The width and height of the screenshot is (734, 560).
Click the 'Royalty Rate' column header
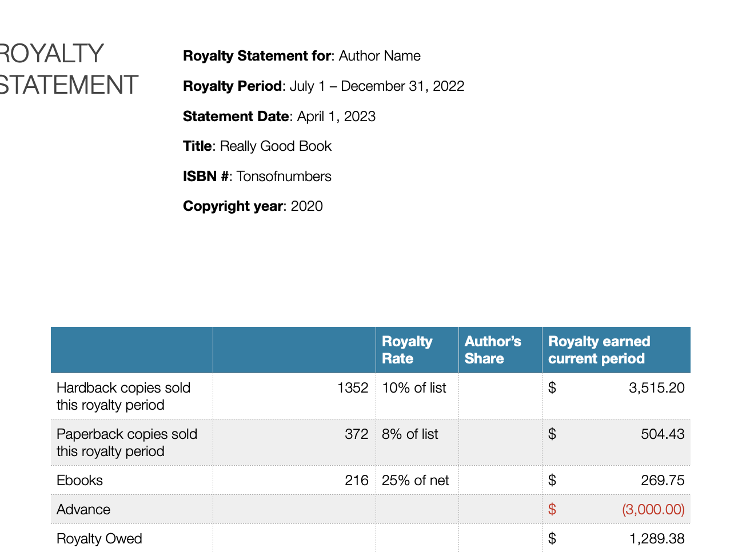(417, 350)
